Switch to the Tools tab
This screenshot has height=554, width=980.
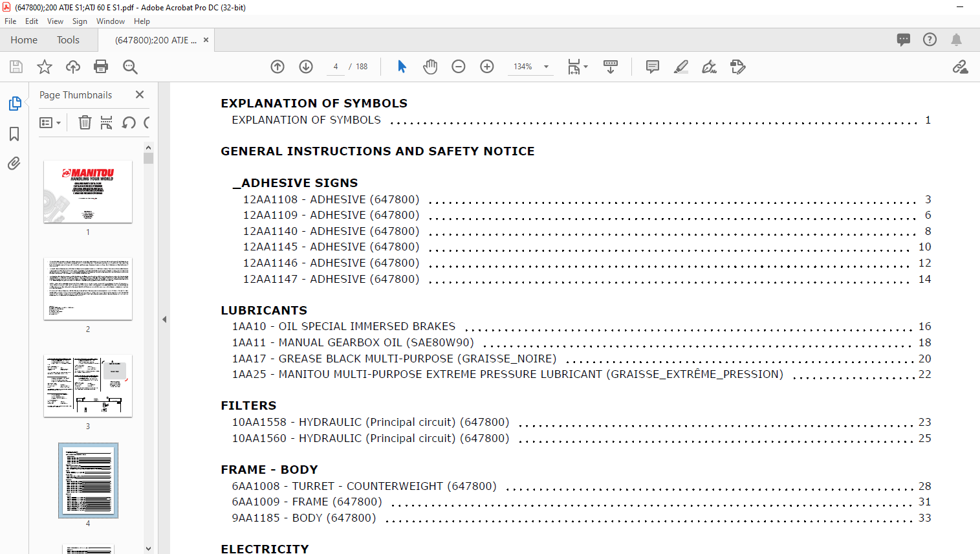coord(68,40)
